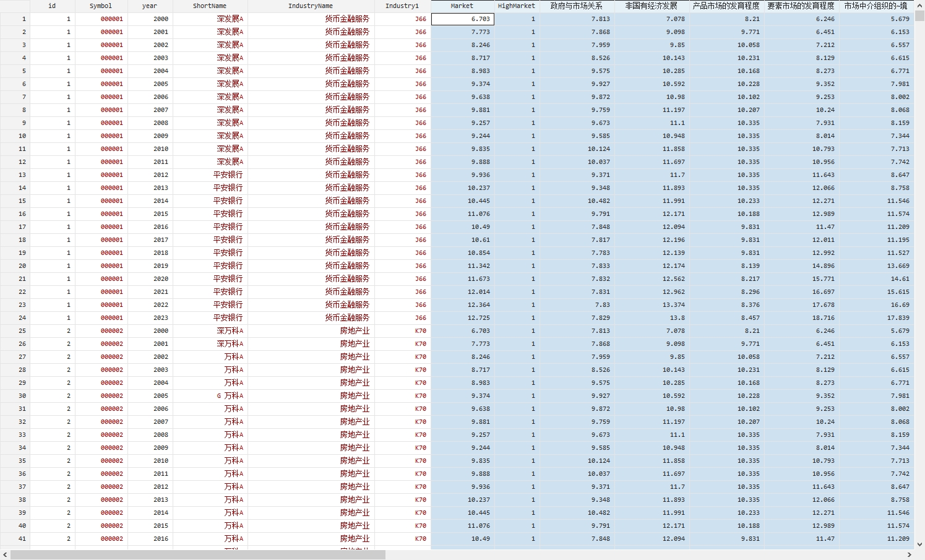Select the 市场中介组织的~境 column header
The width and height of the screenshot is (925, 560).
pos(876,6)
